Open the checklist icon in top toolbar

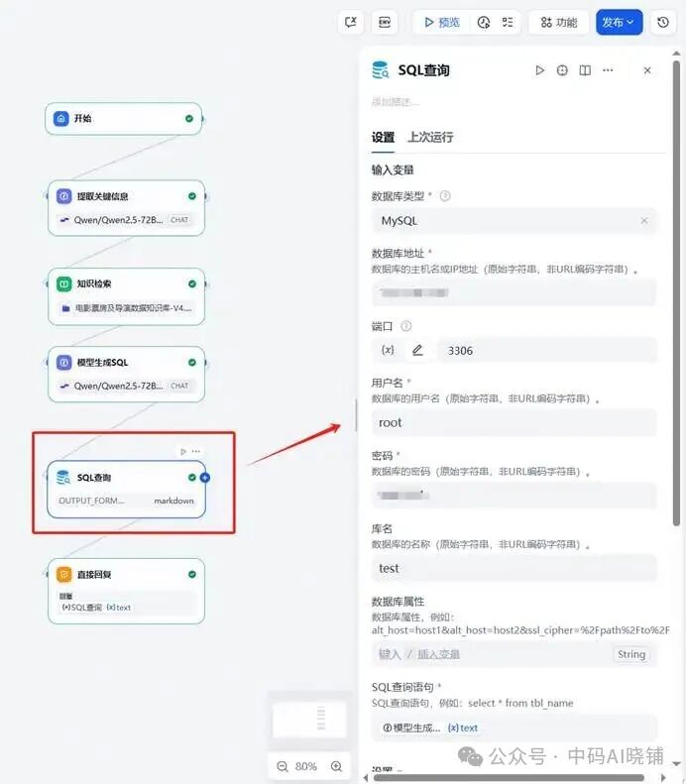tap(508, 22)
